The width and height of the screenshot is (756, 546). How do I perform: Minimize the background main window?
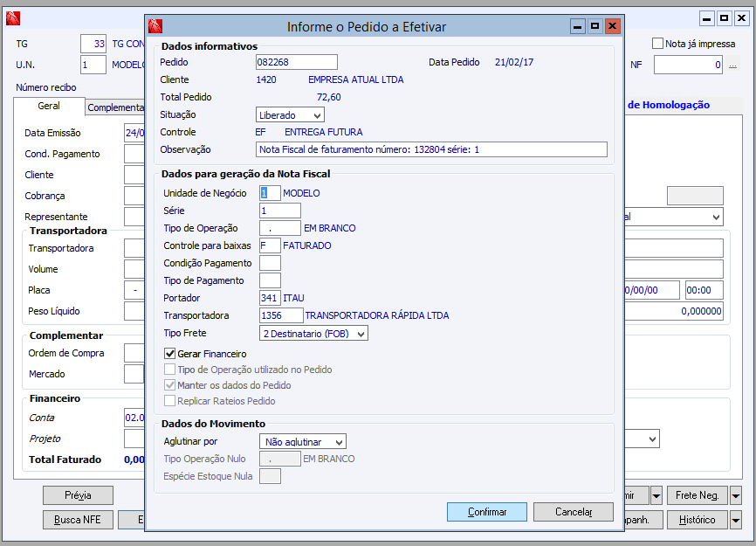coord(707,18)
